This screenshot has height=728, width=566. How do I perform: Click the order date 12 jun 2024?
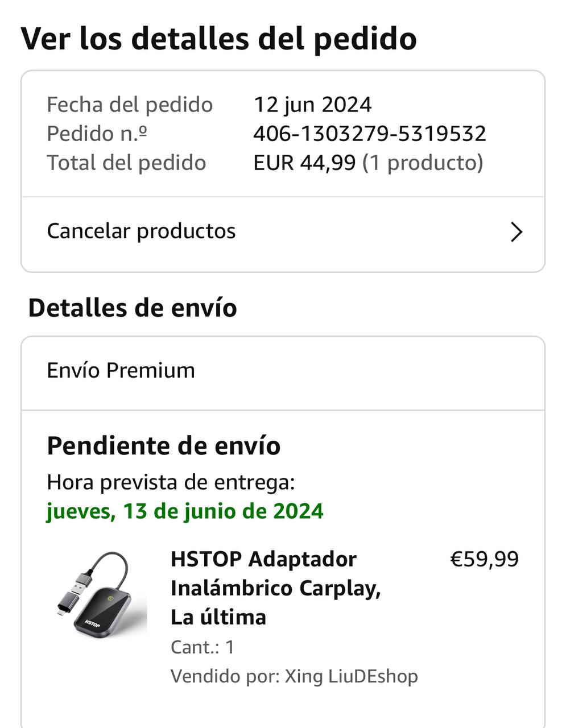(x=312, y=105)
